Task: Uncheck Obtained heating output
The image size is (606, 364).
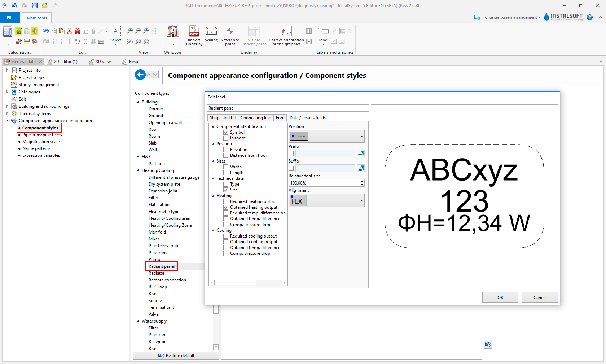Action: (226, 207)
